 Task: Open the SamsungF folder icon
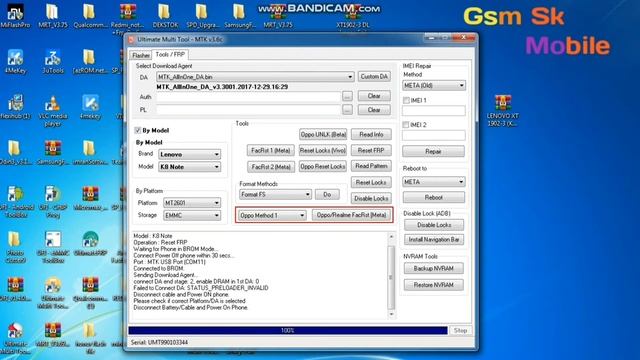click(x=240, y=16)
